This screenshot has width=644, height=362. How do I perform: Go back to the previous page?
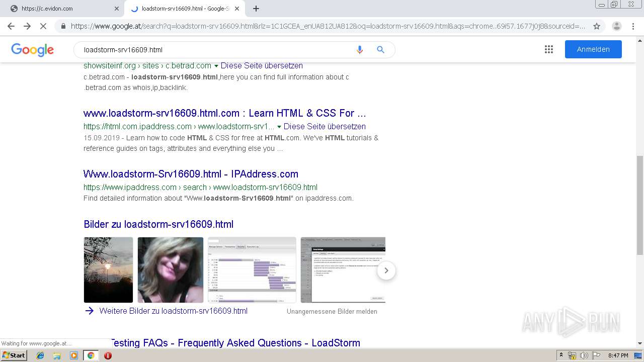click(x=11, y=26)
